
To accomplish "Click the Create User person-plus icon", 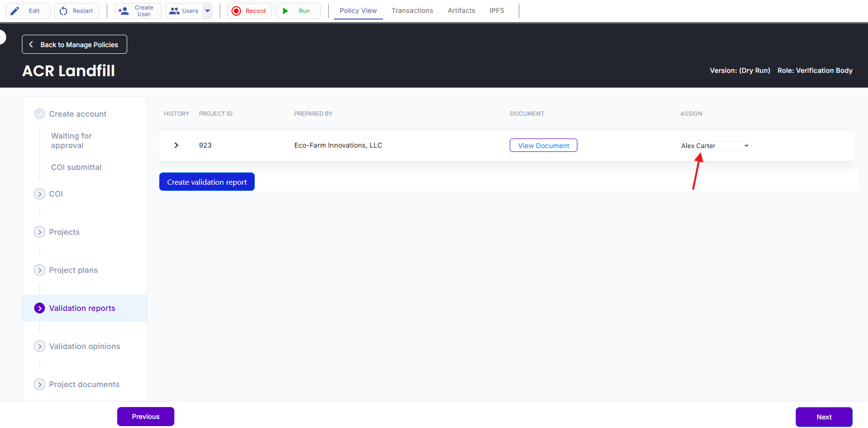I will point(123,11).
